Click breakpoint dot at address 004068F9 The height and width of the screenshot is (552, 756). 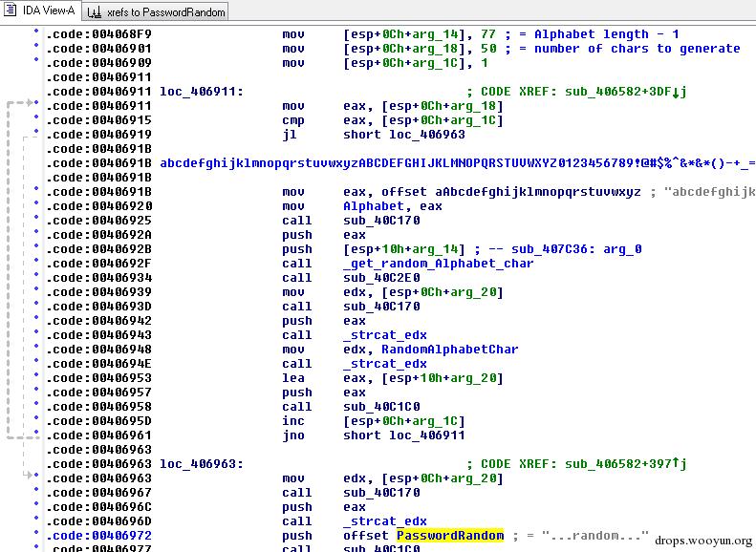(36, 32)
